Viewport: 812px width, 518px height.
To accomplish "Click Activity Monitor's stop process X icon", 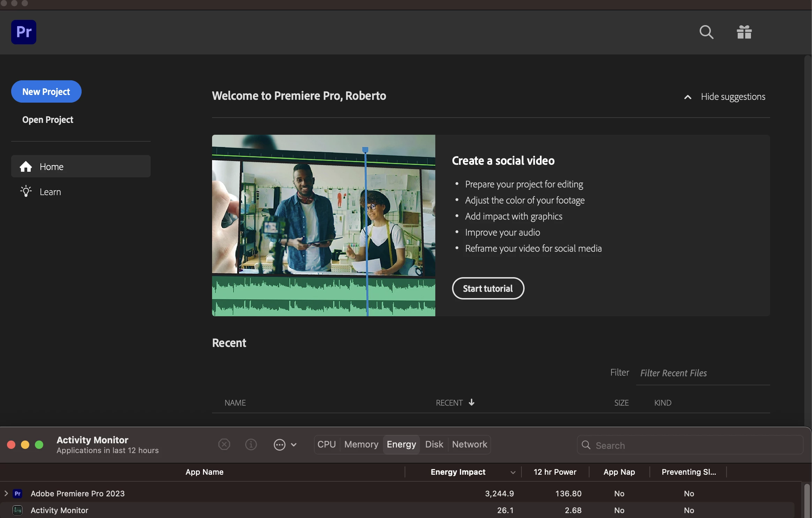I will 224,444.
